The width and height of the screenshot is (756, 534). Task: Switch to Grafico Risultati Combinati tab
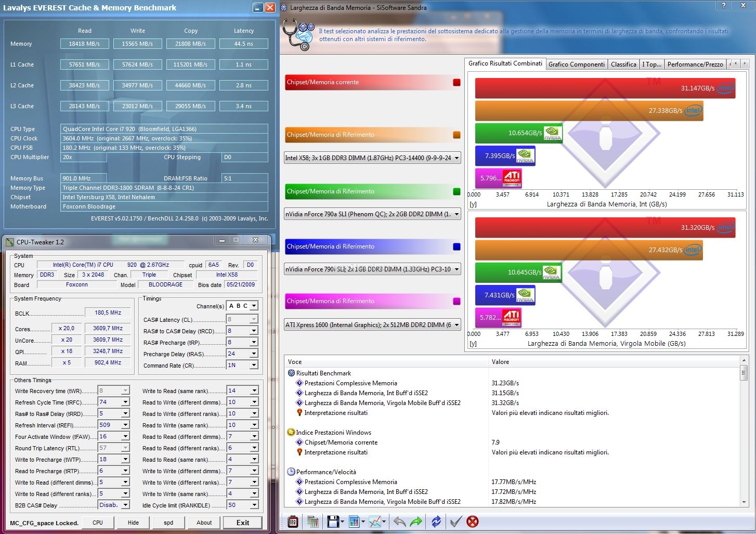pyautogui.click(x=505, y=63)
